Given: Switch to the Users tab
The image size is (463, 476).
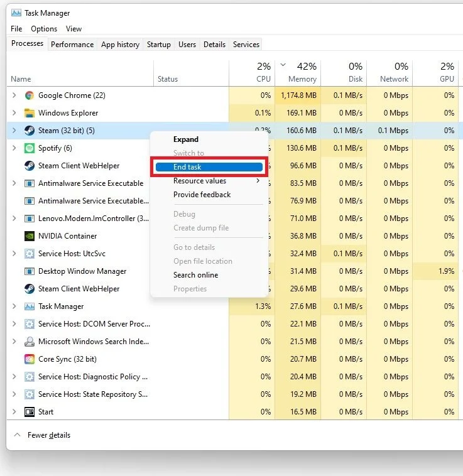Looking at the screenshot, I should click(x=187, y=45).
